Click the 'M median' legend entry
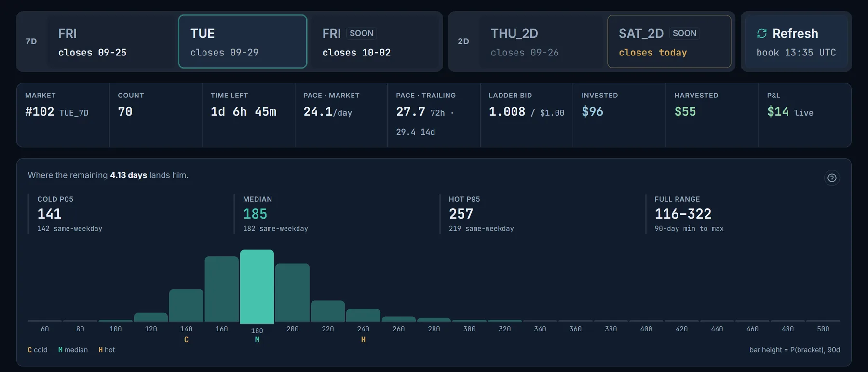The height and width of the screenshot is (372, 868). 73,350
